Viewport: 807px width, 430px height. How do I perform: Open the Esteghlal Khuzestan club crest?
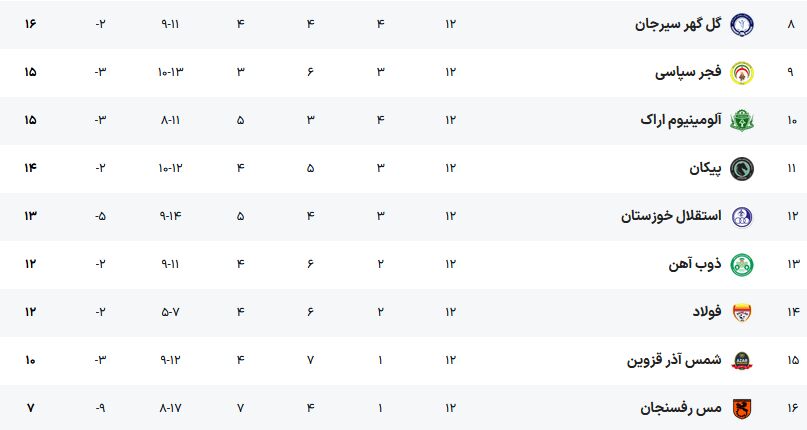[x=741, y=216]
